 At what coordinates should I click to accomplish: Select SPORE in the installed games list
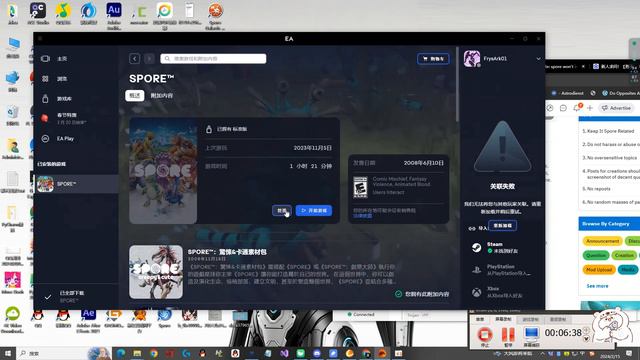(76, 184)
